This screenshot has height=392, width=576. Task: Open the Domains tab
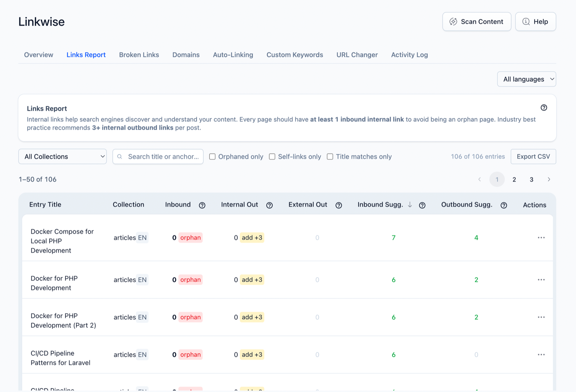click(x=186, y=55)
